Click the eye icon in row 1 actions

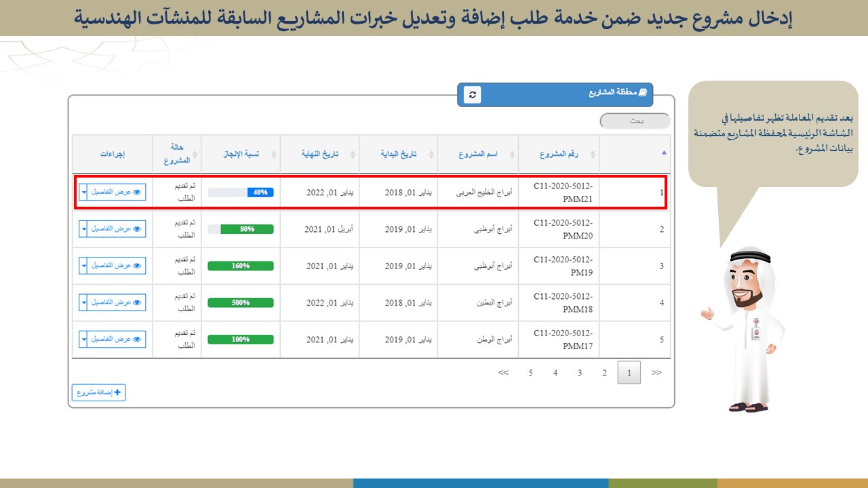[x=137, y=192]
